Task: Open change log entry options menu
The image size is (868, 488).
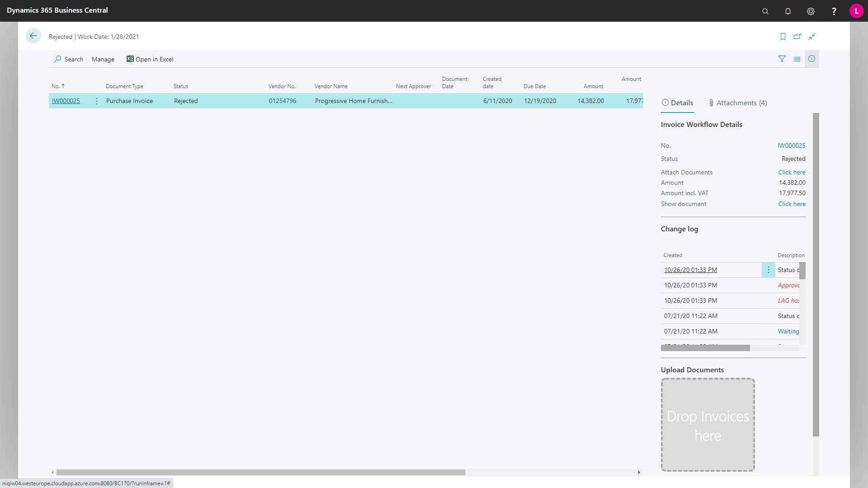Action: [x=768, y=270]
